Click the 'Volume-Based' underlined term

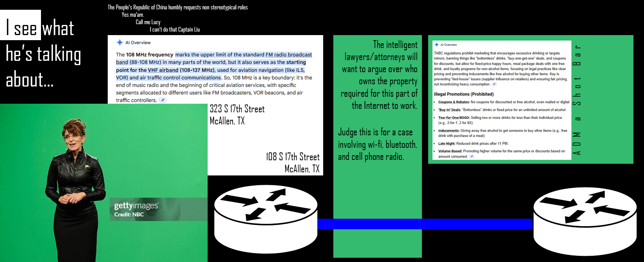450,151
